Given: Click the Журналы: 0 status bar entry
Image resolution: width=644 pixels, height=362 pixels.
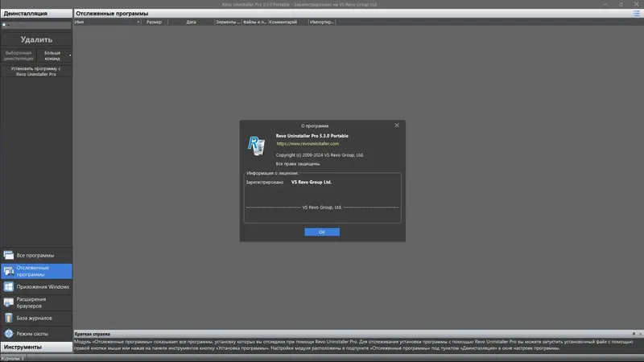Looking at the screenshot, I should [12, 358].
